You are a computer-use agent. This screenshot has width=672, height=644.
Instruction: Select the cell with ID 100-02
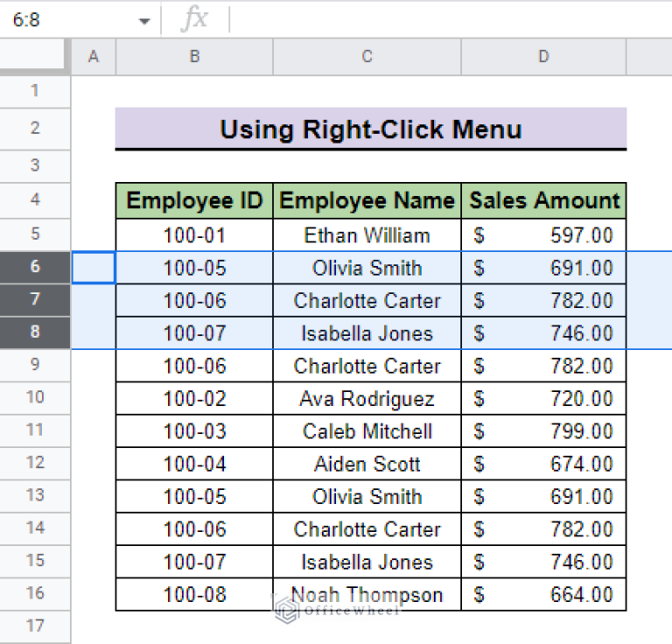point(194,399)
